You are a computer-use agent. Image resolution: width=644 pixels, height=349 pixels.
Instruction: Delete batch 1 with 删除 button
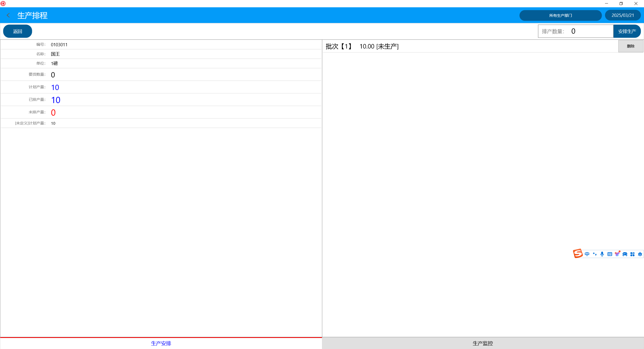631,46
